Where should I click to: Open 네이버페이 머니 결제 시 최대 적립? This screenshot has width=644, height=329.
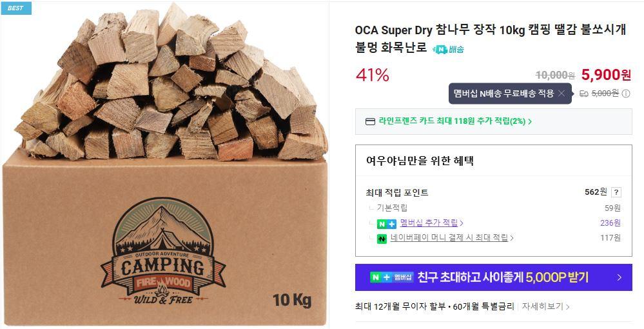pyautogui.click(x=451, y=238)
